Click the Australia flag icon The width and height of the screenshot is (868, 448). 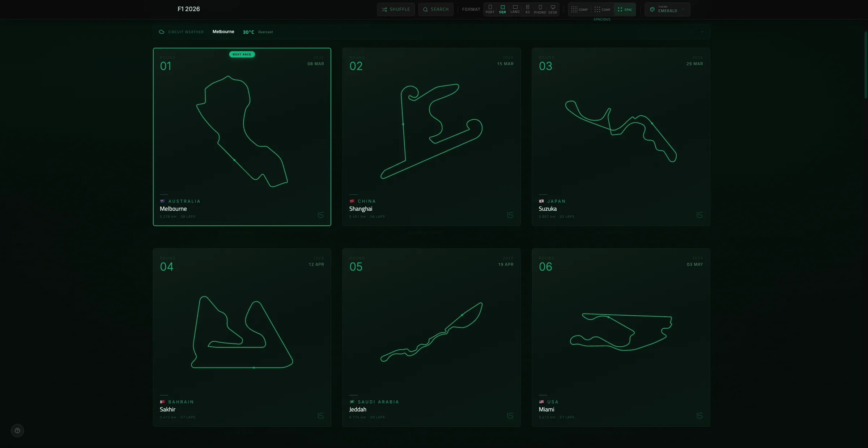coord(162,201)
